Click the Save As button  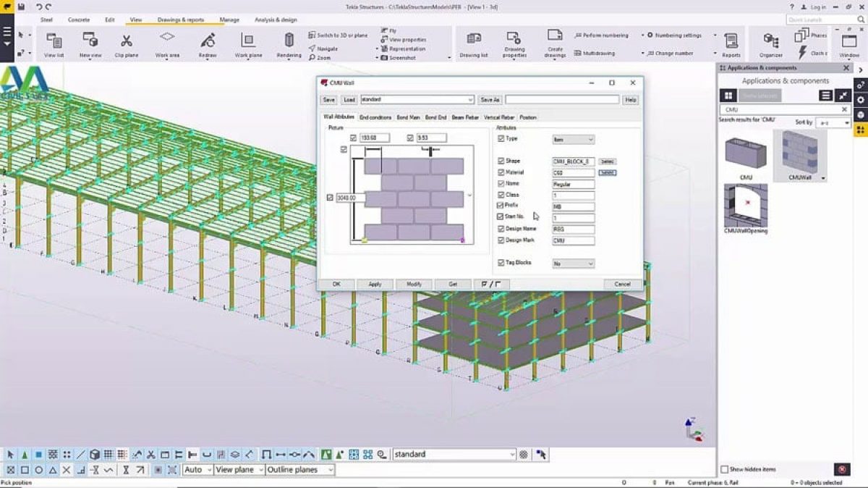[490, 100]
